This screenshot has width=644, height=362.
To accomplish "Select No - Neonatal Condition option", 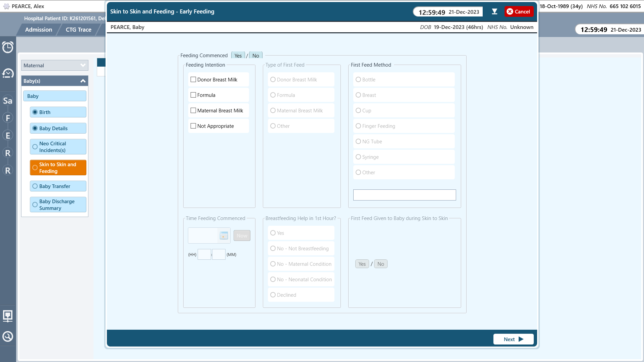I will click(x=301, y=279).
